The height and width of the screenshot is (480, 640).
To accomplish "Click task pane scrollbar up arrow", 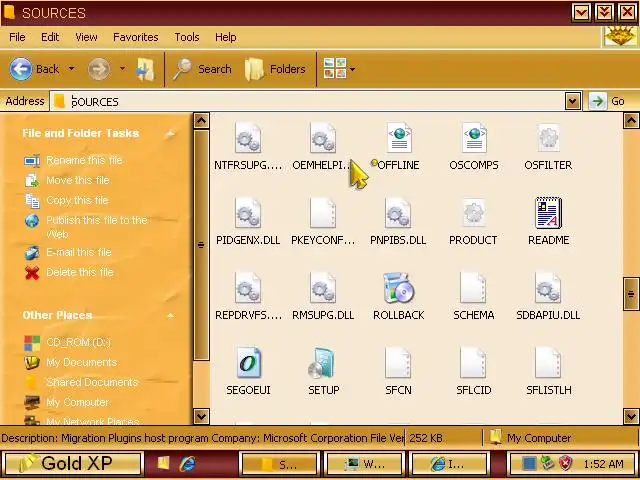I will coord(201,121).
